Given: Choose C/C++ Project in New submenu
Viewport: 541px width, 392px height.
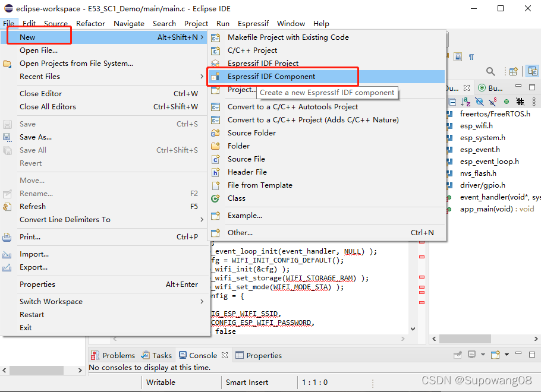Looking at the screenshot, I should pos(326,50).
